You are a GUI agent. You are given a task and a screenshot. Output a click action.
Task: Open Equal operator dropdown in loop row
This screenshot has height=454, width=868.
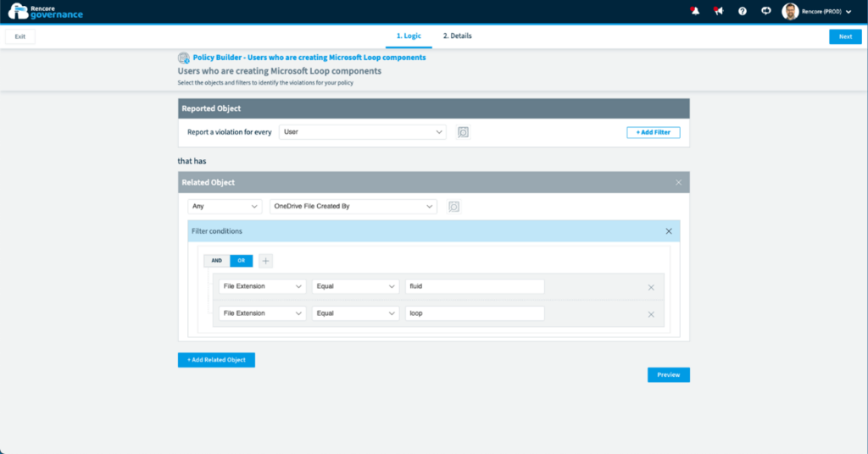[355, 313]
